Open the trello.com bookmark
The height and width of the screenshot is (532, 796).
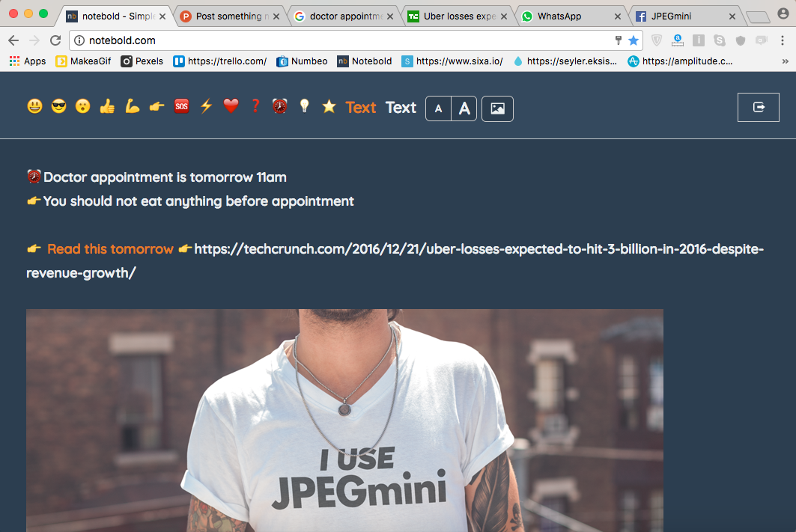220,61
